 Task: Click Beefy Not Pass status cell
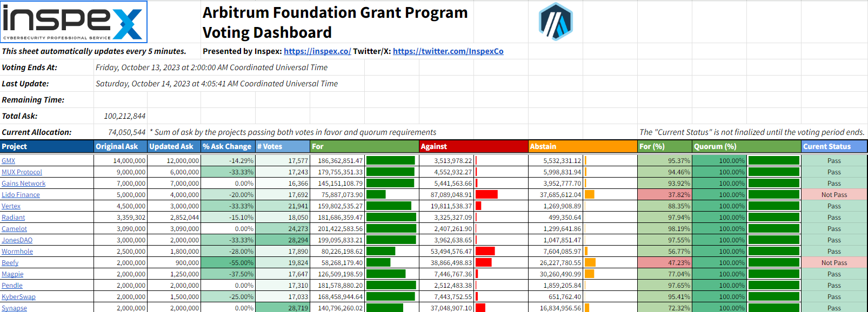834,263
